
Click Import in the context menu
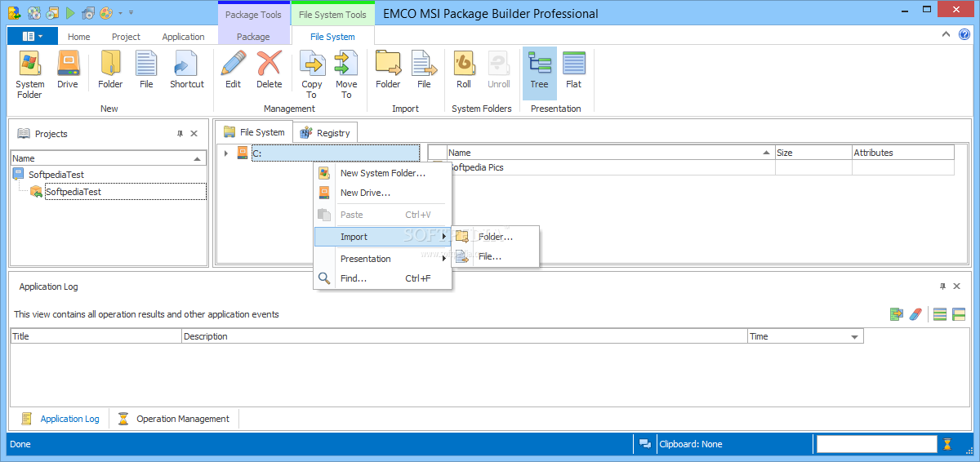click(x=382, y=237)
